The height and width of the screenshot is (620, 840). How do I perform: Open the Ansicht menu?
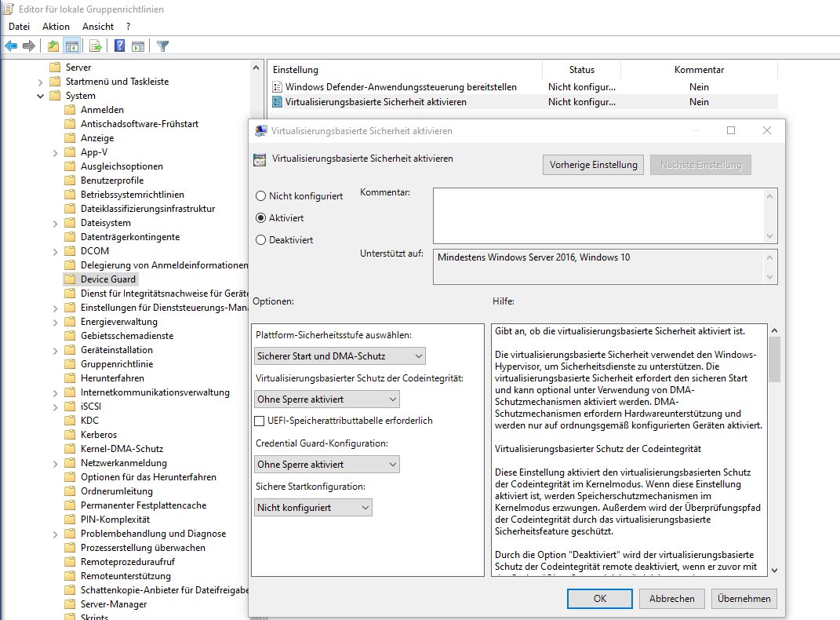(x=97, y=26)
